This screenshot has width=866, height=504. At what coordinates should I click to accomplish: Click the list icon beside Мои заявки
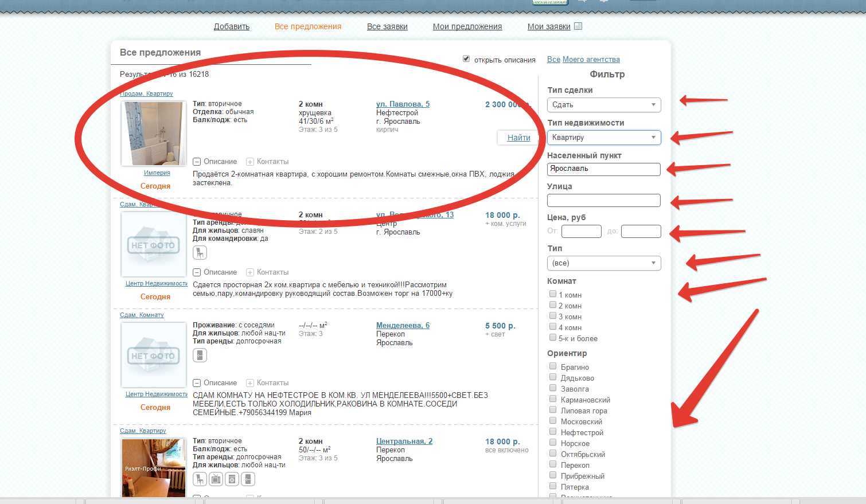[578, 26]
